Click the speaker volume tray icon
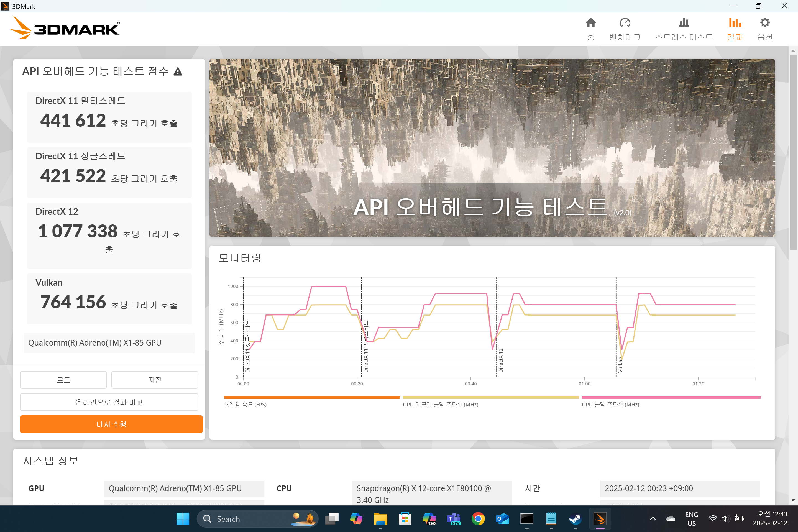 725,519
